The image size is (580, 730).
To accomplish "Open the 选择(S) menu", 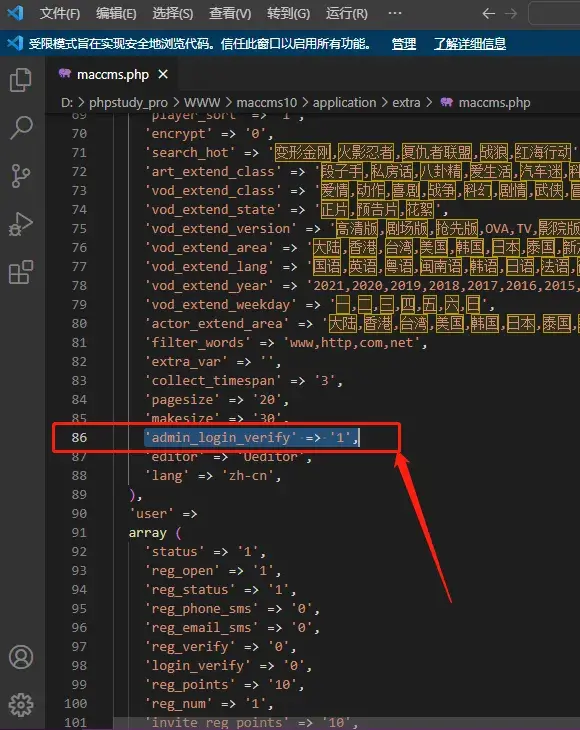I will click(x=173, y=14).
